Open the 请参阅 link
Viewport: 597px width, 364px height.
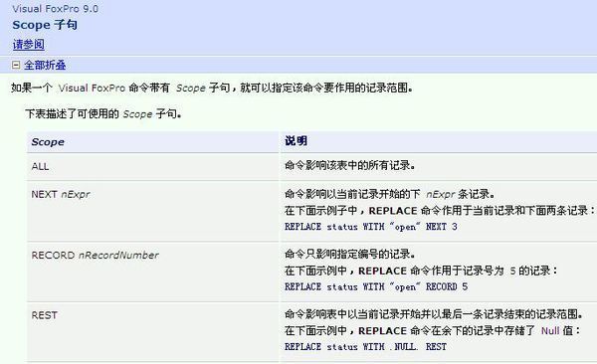coord(29,45)
